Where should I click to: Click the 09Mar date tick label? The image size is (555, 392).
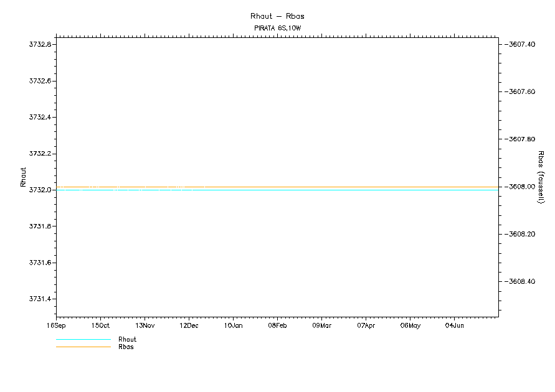(x=321, y=325)
